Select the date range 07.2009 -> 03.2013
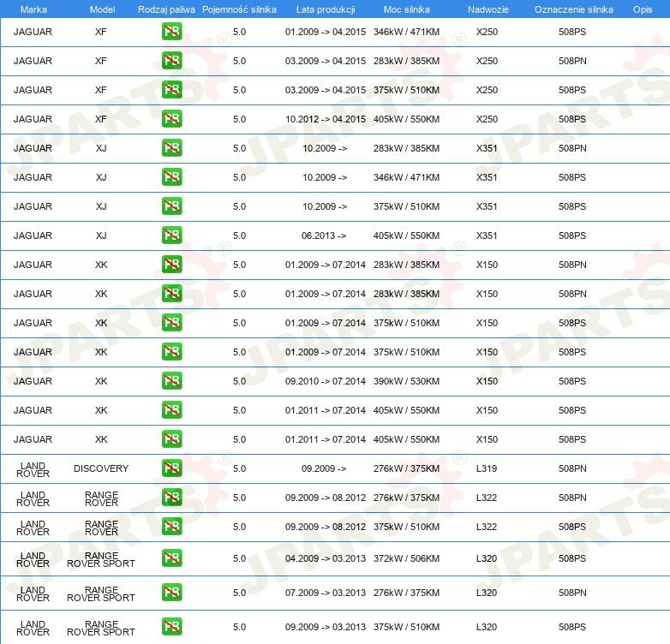This screenshot has width=670, height=644. pos(326,593)
